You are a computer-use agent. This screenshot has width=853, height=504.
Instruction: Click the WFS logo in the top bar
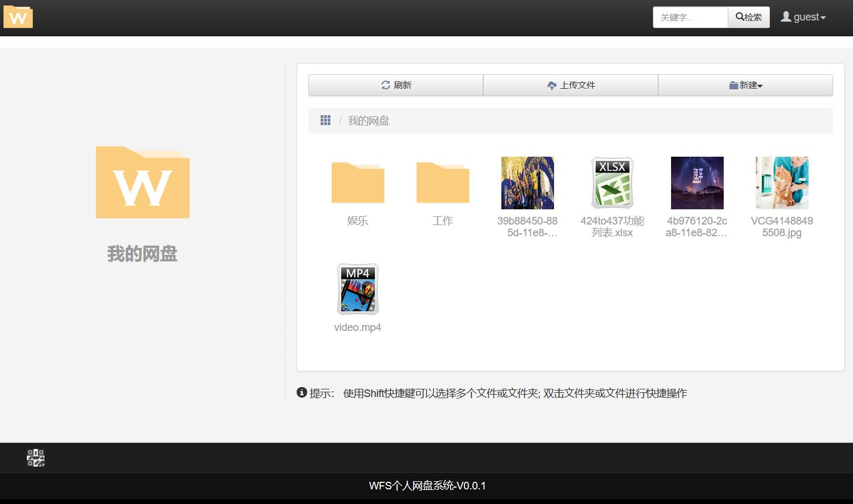(x=18, y=17)
